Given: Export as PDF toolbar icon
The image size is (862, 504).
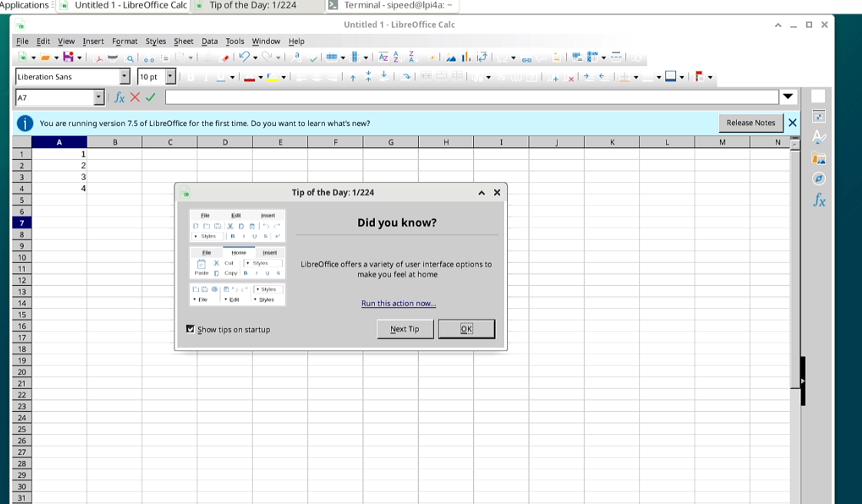Looking at the screenshot, I should click(98, 58).
